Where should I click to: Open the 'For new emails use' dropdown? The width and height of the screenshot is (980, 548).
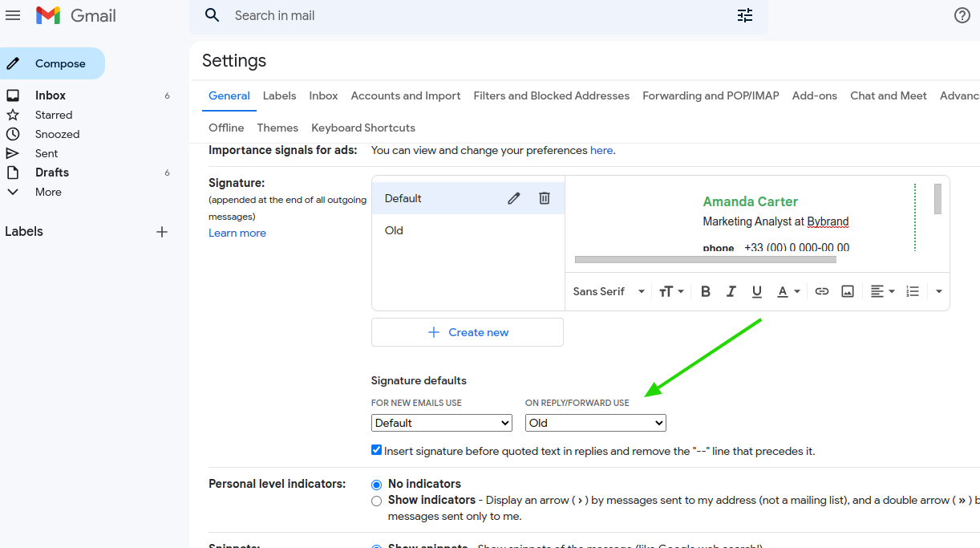point(441,422)
